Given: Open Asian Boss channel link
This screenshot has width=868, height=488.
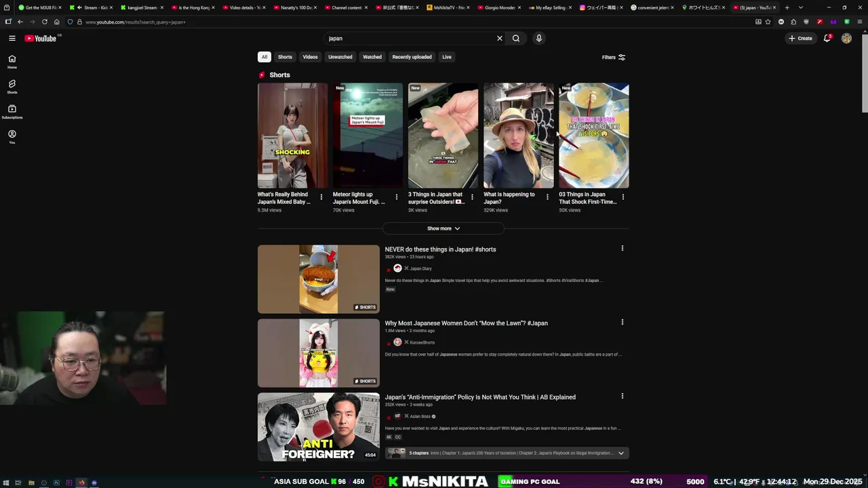Looking at the screenshot, I should [x=420, y=416].
